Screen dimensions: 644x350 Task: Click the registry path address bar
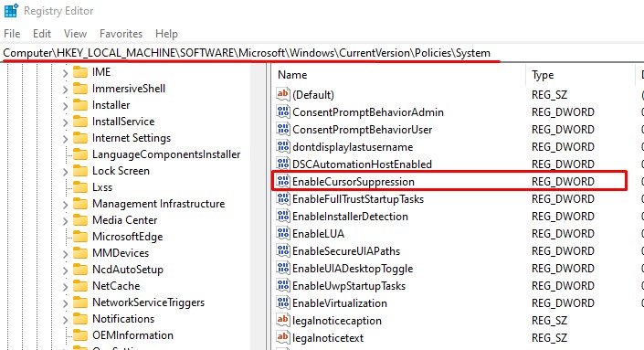click(x=322, y=53)
